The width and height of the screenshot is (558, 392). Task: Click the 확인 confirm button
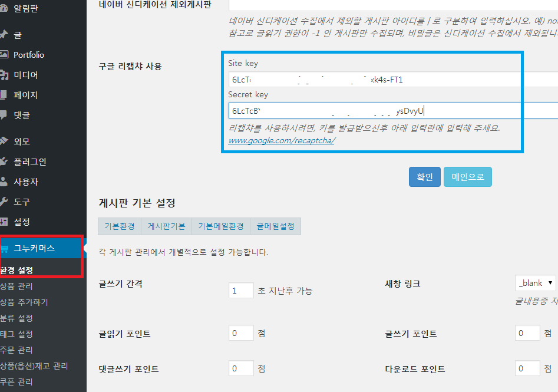425,177
